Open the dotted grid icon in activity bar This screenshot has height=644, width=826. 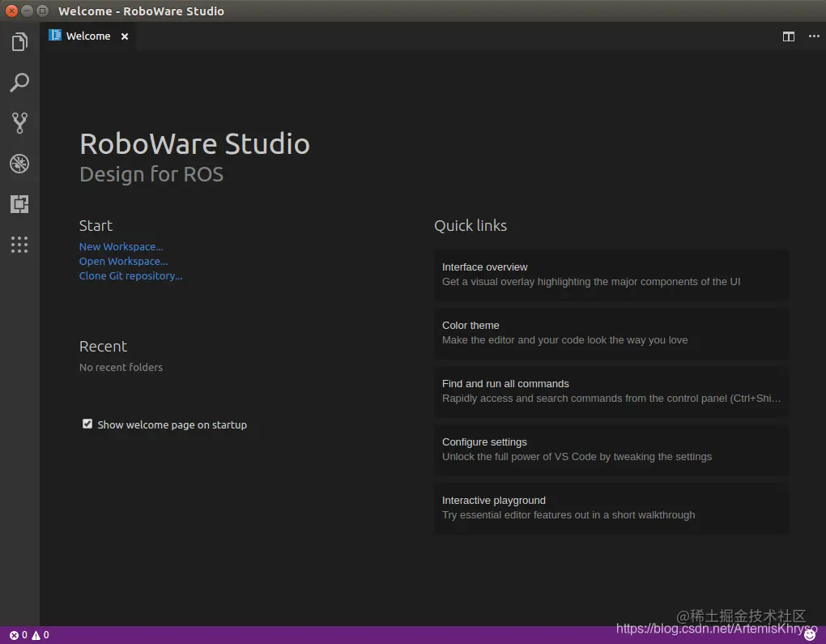coord(19,245)
